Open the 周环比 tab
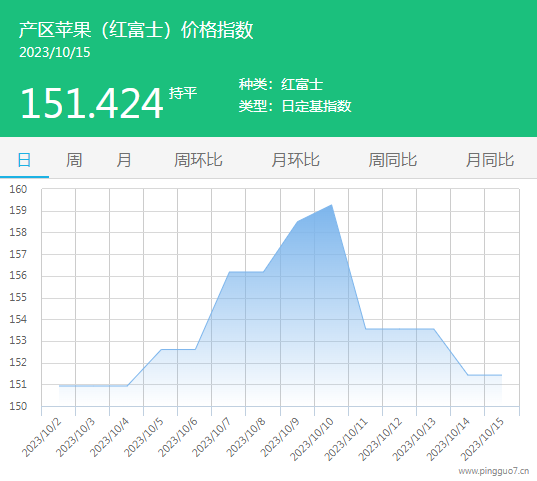The image size is (537, 481). 198,160
